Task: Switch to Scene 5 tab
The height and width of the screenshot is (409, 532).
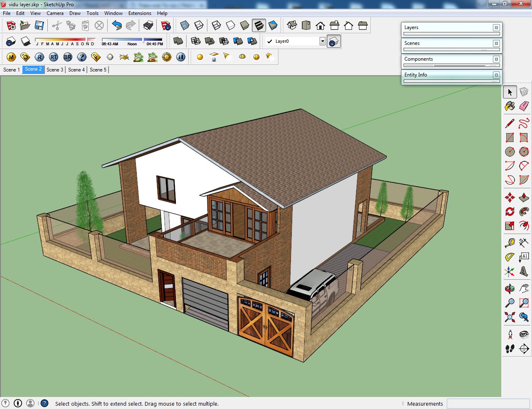Action: [x=98, y=70]
